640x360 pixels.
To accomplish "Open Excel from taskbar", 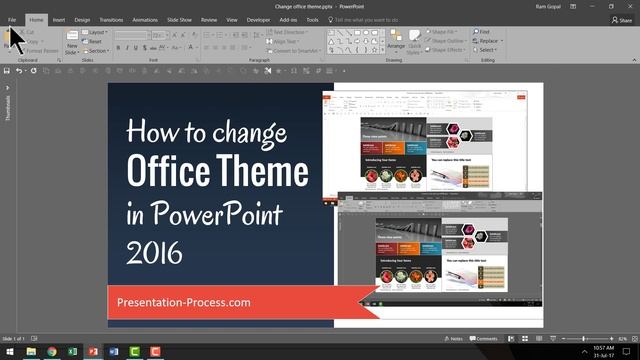I will (x=73, y=351).
